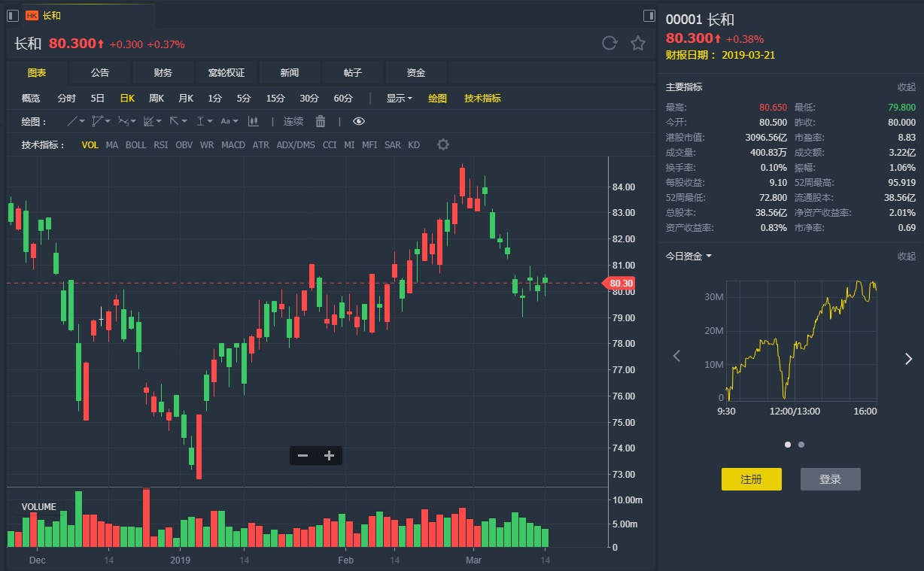Open the 显示 dropdown menu
Viewport: 924px width, 571px height.
click(399, 99)
